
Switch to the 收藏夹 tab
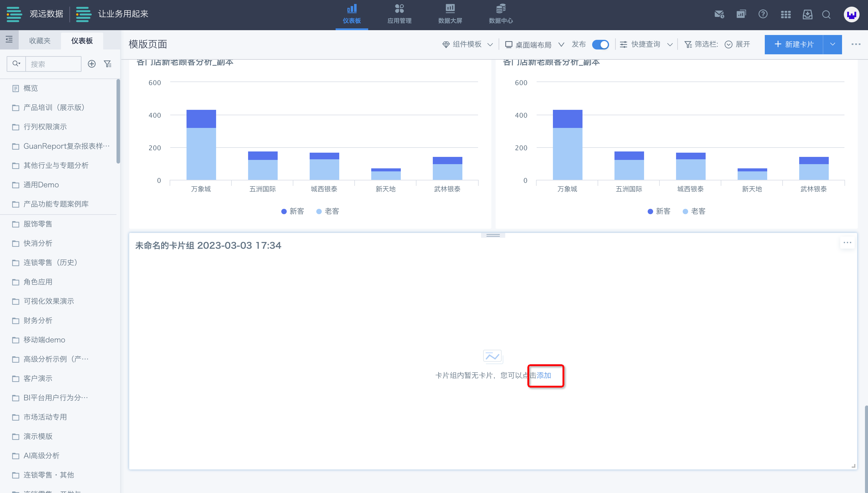pyautogui.click(x=40, y=41)
